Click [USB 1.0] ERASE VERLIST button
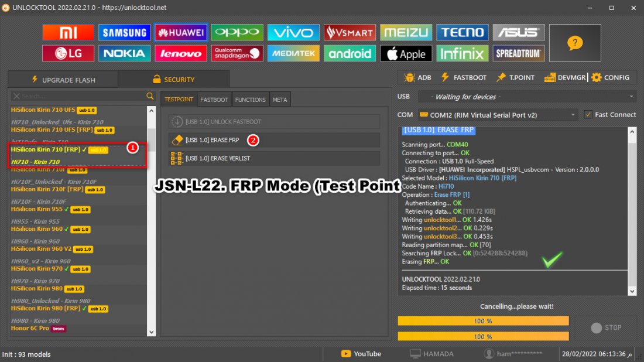Screen dimensions: 644x362 (274, 158)
